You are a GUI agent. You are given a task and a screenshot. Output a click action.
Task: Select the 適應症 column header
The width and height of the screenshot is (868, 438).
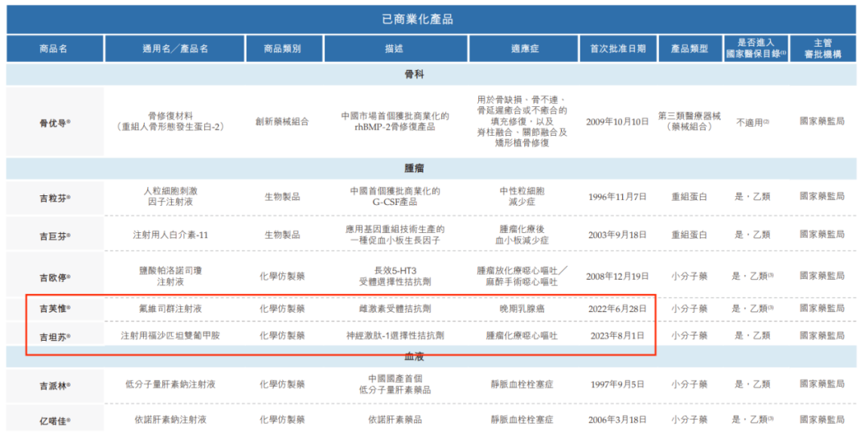(x=522, y=49)
